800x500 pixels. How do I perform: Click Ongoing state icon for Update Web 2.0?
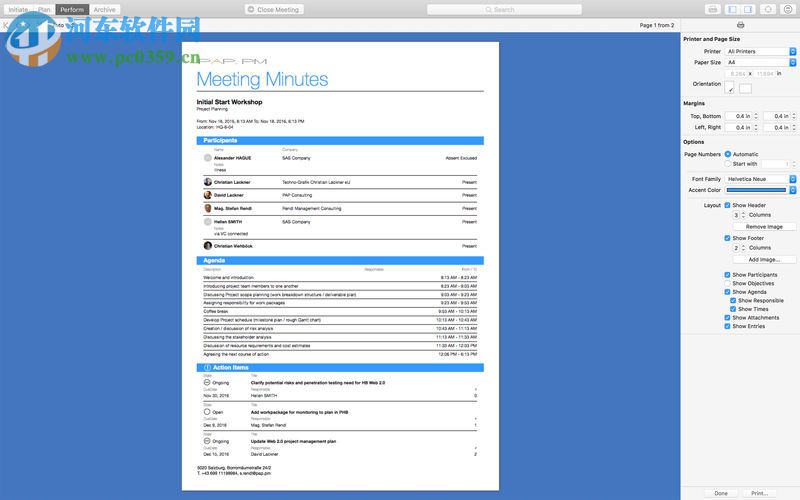pos(207,441)
